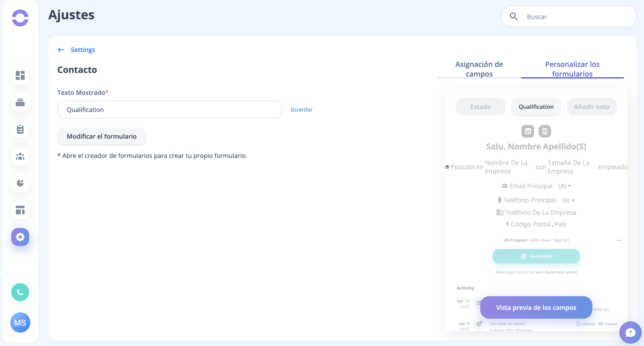Viewport: 644px width, 346px height.
Task: Focus the Texto Mostrado input field
Action: point(169,109)
